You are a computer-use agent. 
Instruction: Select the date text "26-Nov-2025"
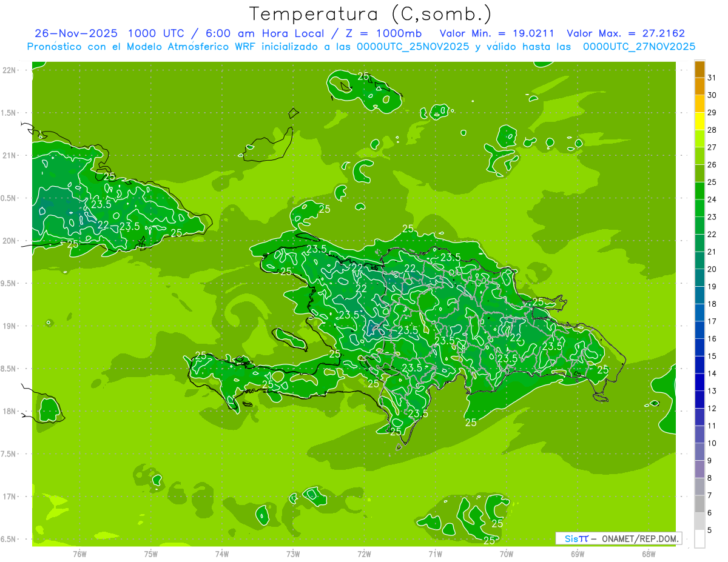76,33
